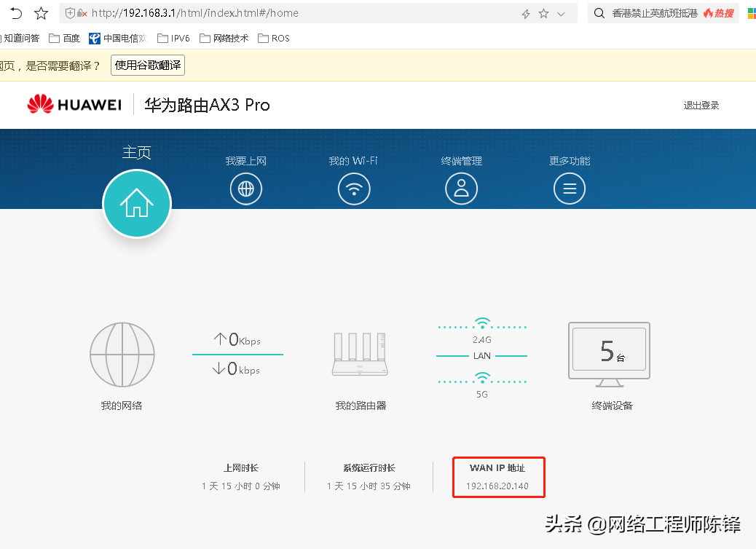756x549 pixels.
Task: Open the More Functions hamburger icon
Action: pos(570,189)
